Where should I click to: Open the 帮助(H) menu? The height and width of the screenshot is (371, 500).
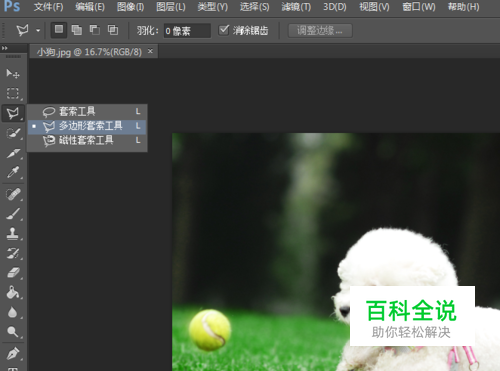[x=464, y=7]
